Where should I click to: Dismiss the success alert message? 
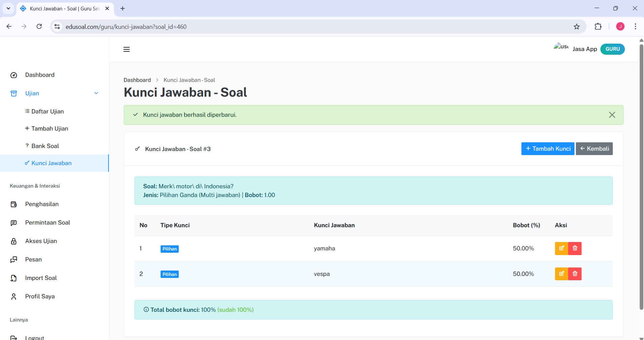pyautogui.click(x=612, y=115)
